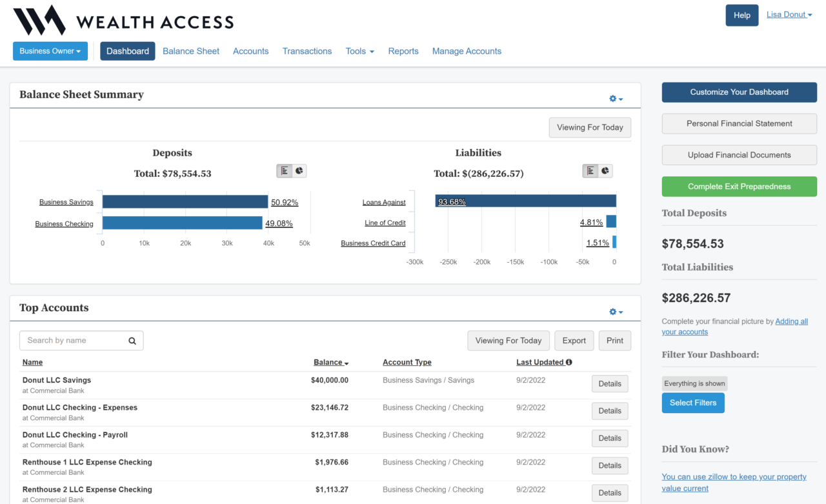Open Balance Sheet Summary gear settings
Image resolution: width=826 pixels, height=504 pixels.
(x=616, y=99)
